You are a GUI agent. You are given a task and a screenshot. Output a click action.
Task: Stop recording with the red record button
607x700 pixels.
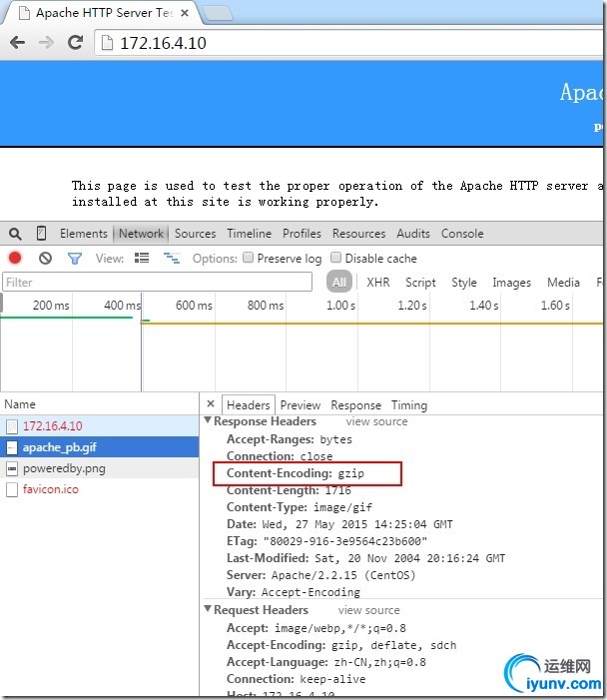pos(15,258)
